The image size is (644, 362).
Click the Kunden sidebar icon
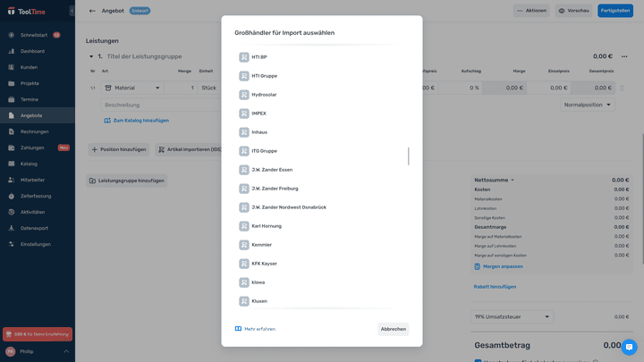click(x=12, y=67)
